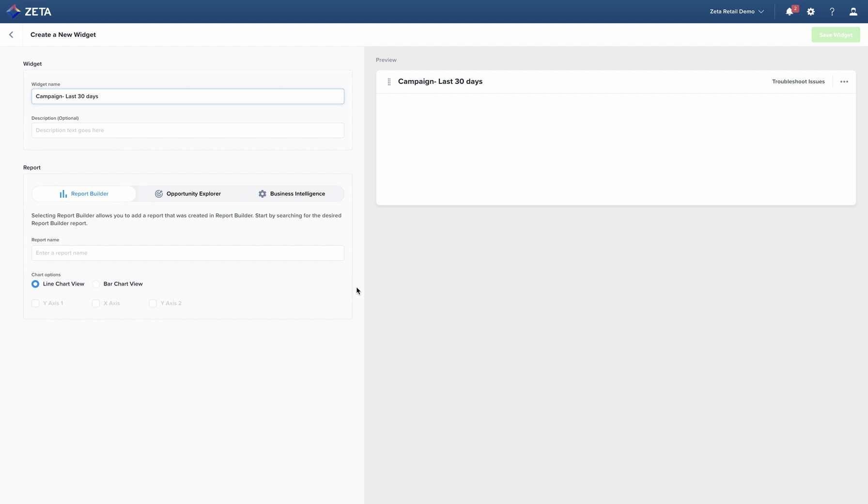This screenshot has width=868, height=504.
Task: Open settings gear in top bar
Action: pos(811,12)
